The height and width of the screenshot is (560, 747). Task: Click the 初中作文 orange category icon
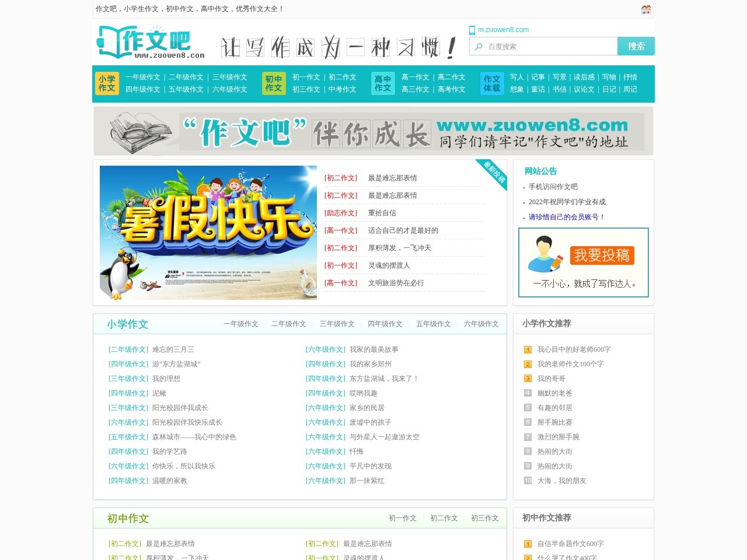coord(273,83)
